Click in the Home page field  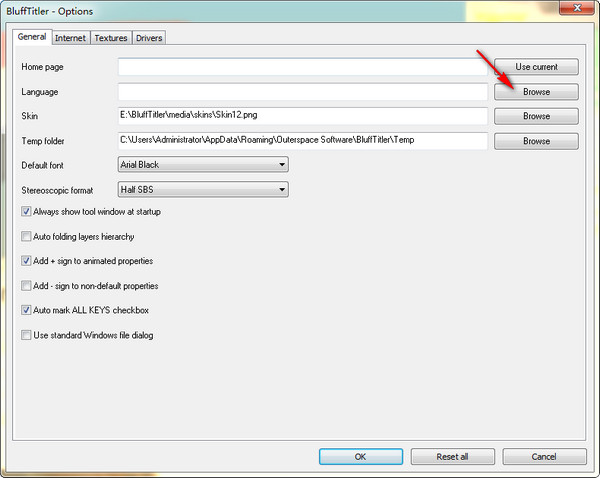click(303, 67)
